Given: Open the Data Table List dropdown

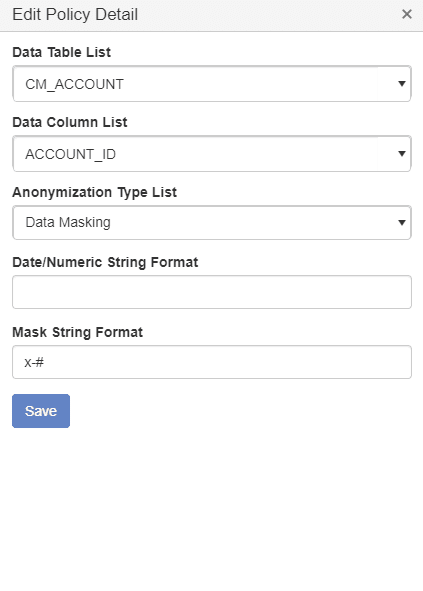Looking at the screenshot, I should click(x=212, y=84).
